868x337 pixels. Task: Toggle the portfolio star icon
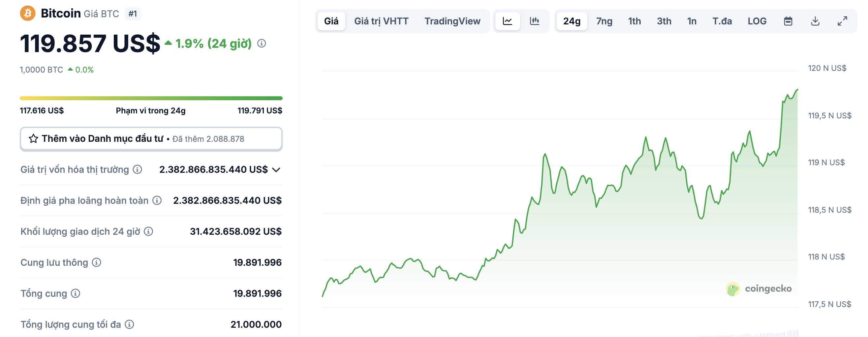[33, 138]
